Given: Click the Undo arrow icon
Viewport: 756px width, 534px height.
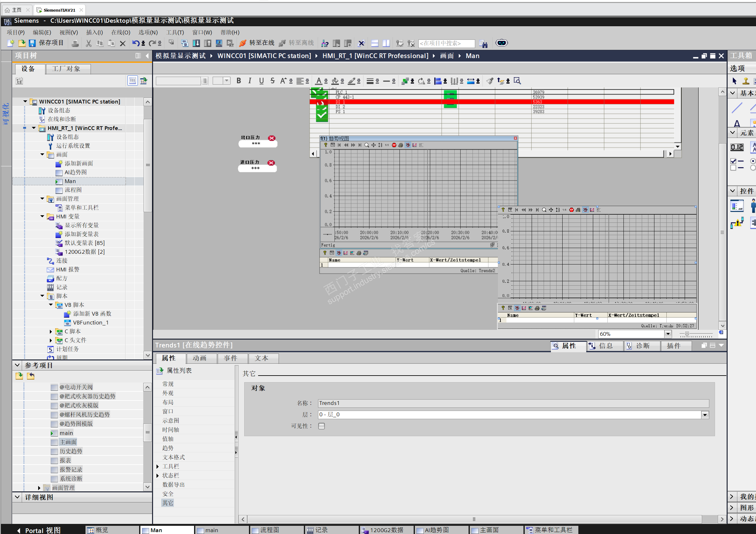Looking at the screenshot, I should pyautogui.click(x=135, y=43).
